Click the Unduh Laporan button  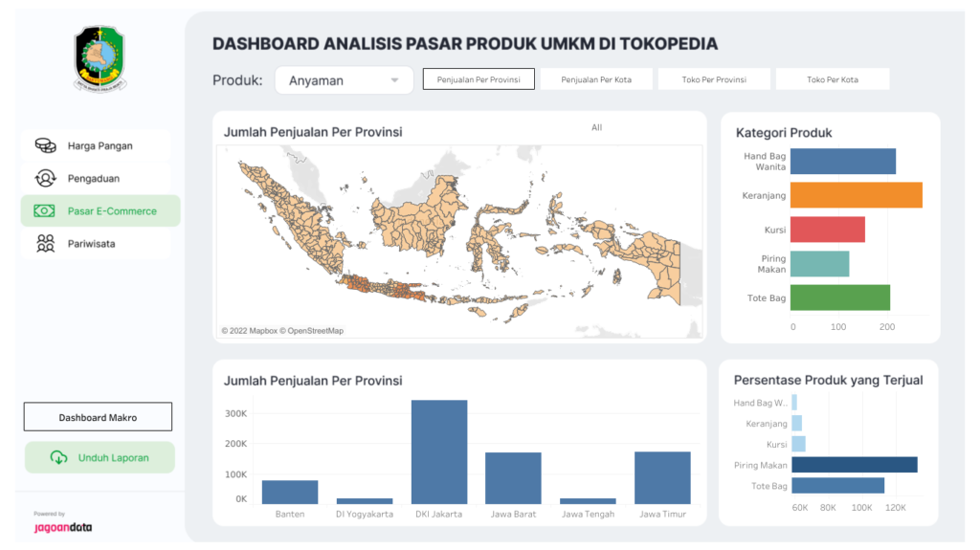click(x=100, y=457)
